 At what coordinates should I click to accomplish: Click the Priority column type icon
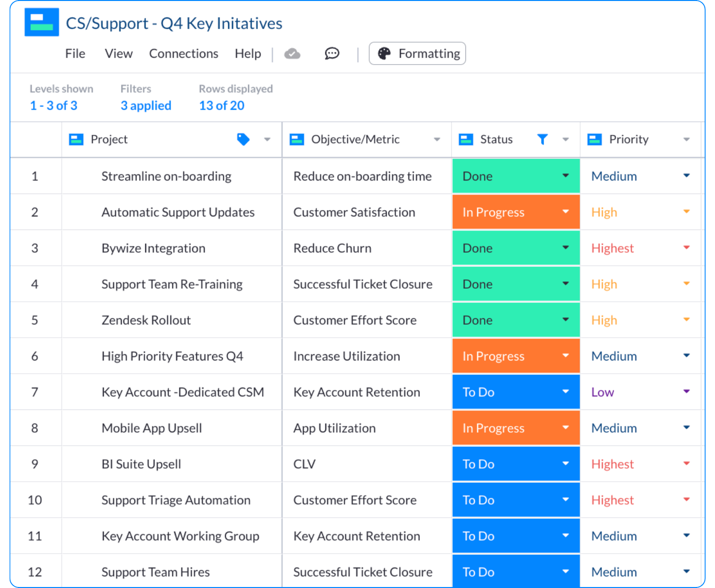(x=595, y=140)
